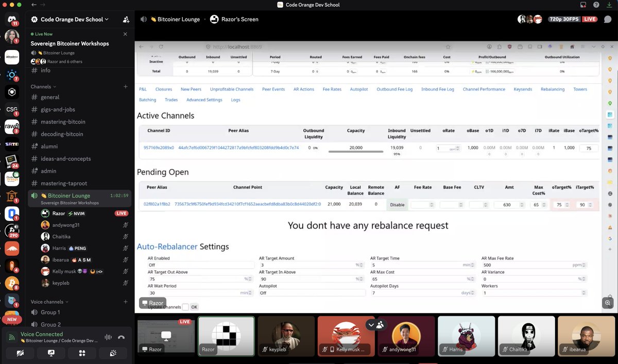Image resolution: width=618 pixels, height=364 pixels.
Task: Open the #ideas-and-concepts channel
Action: tap(80, 159)
